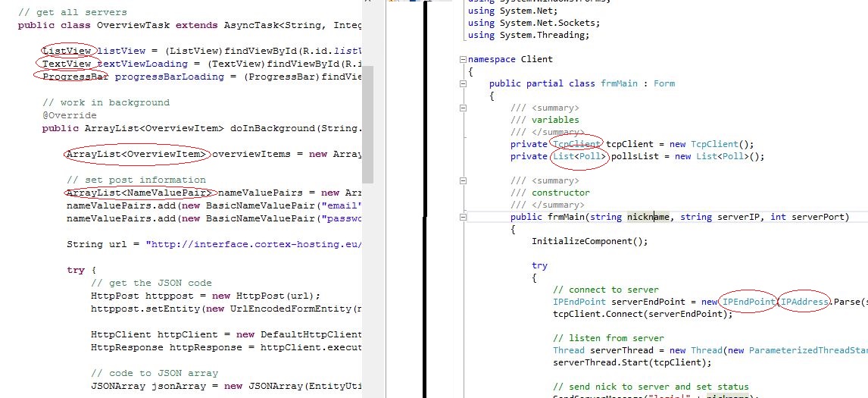Viewport: 868px width, 398px height.
Task: Click the 'doInBackground' method name
Action: (271, 128)
